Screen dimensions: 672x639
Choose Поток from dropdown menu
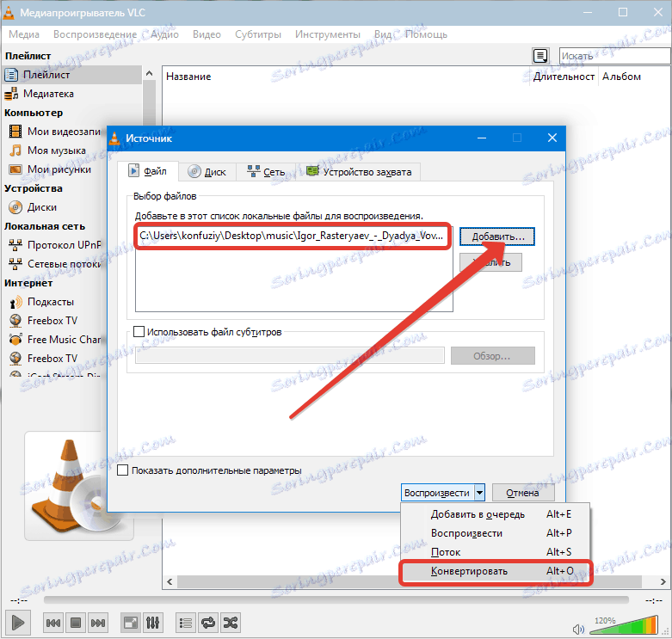(496, 552)
